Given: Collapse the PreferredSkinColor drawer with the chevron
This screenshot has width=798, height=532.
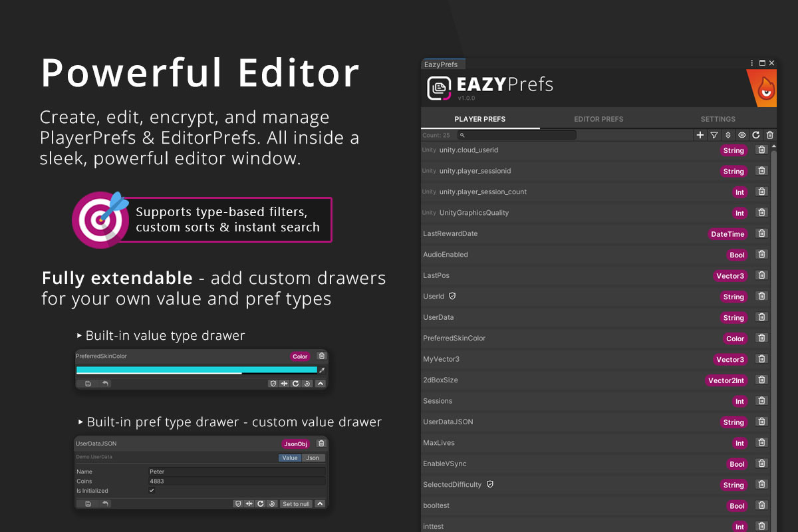Looking at the screenshot, I should click(320, 383).
